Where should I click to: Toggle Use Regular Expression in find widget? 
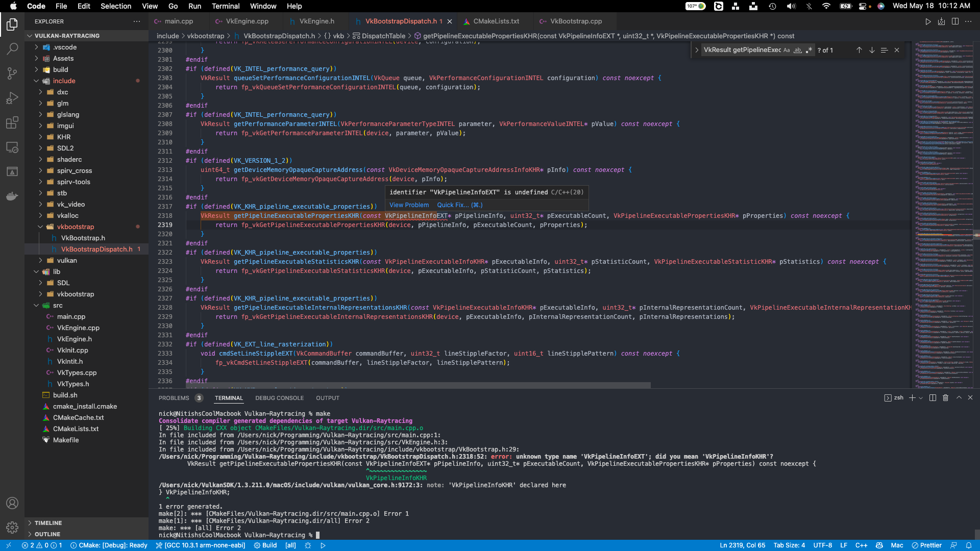tap(809, 50)
